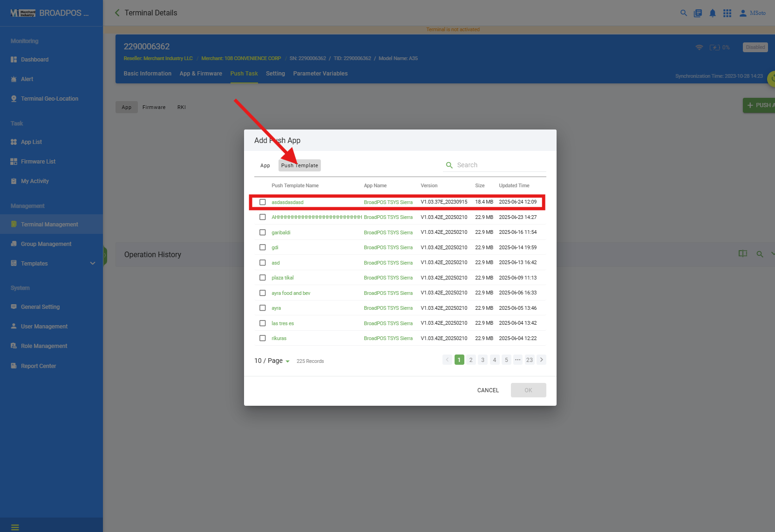Click the App List sidebar icon
775x532 pixels.
coord(14,142)
